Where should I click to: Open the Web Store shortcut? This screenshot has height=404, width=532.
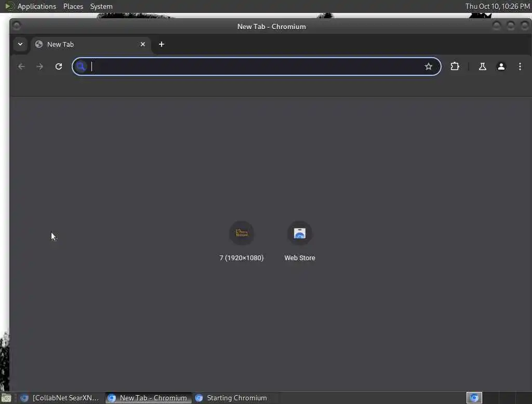[x=300, y=241]
